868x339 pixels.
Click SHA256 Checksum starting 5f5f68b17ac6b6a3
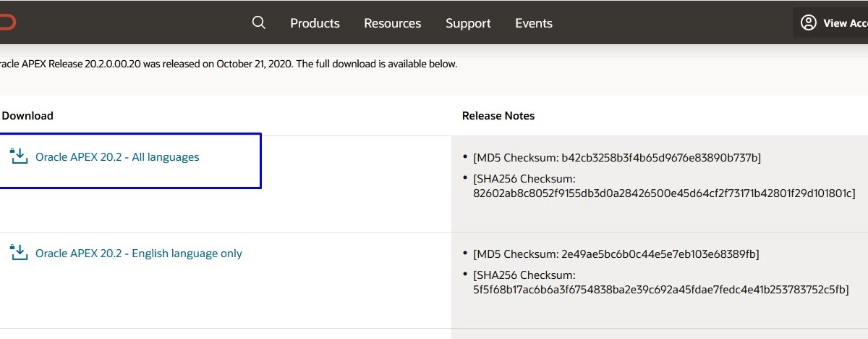[661, 282]
